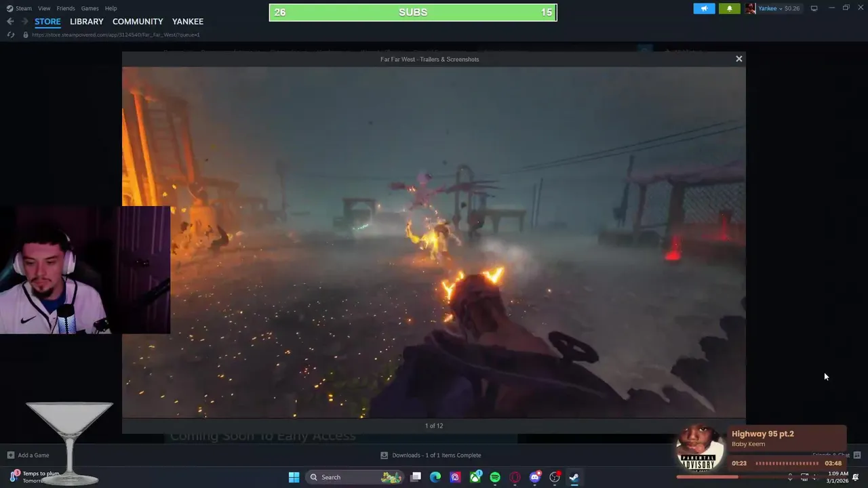
Task: Reload the store page
Action: pos(10,35)
